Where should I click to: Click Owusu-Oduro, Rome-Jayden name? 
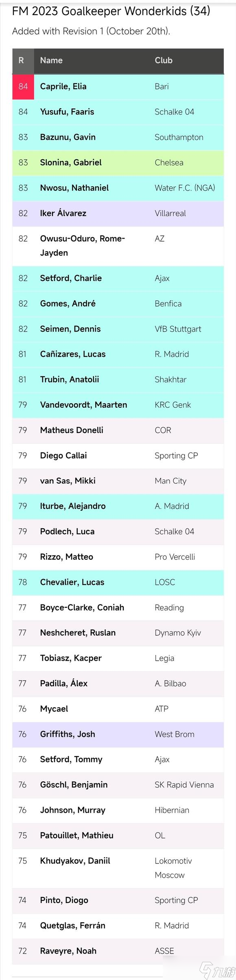[x=82, y=246]
